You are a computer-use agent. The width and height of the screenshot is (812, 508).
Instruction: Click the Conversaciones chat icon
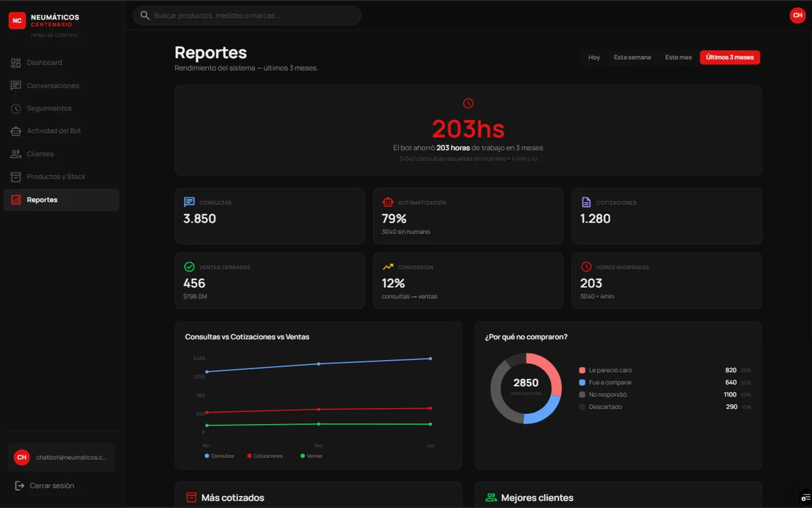[x=16, y=86]
